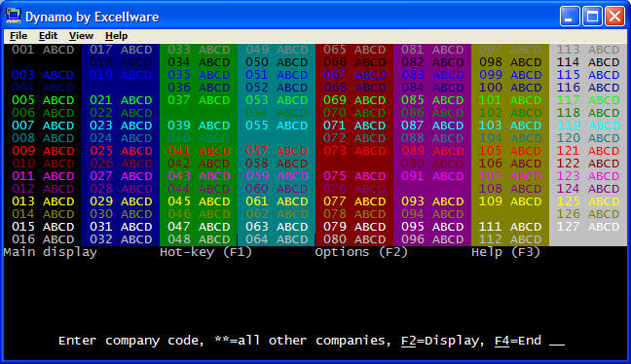Click the text 122 ABCD
The height and width of the screenshot is (364, 631).
588,164
